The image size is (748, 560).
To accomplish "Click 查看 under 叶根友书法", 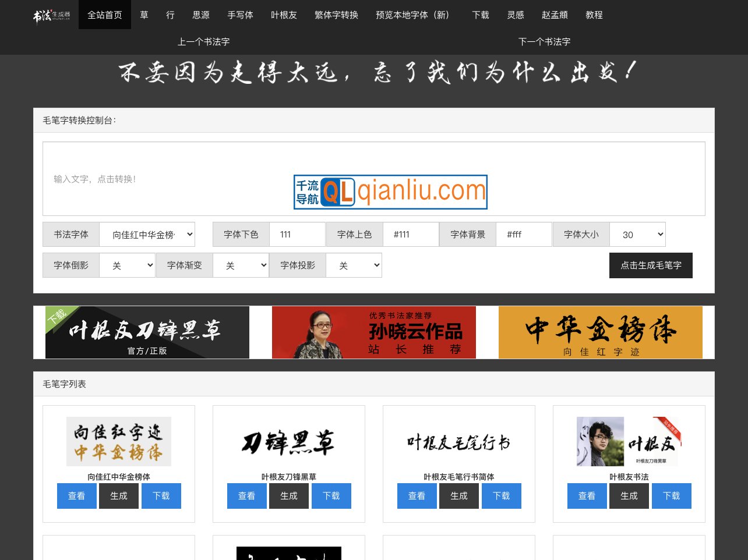I will 587,495.
